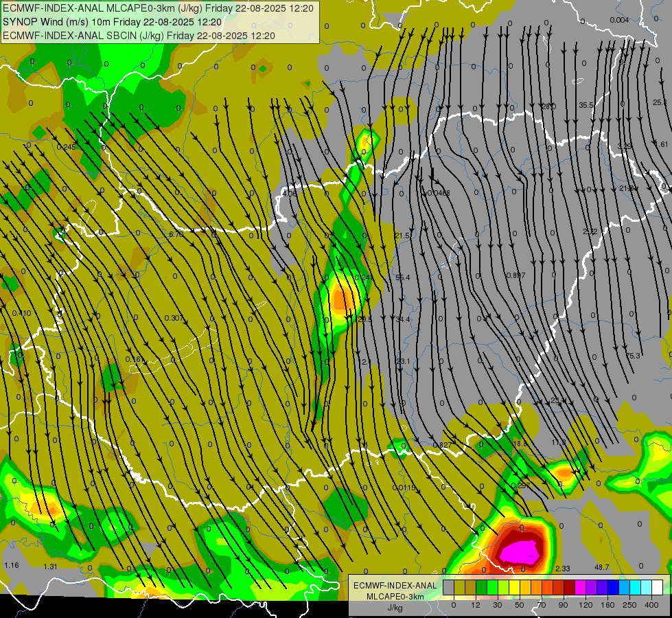Screen dimensions: 672x618
Task: Click the gray swatch in the legend
Action: pos(449,587)
